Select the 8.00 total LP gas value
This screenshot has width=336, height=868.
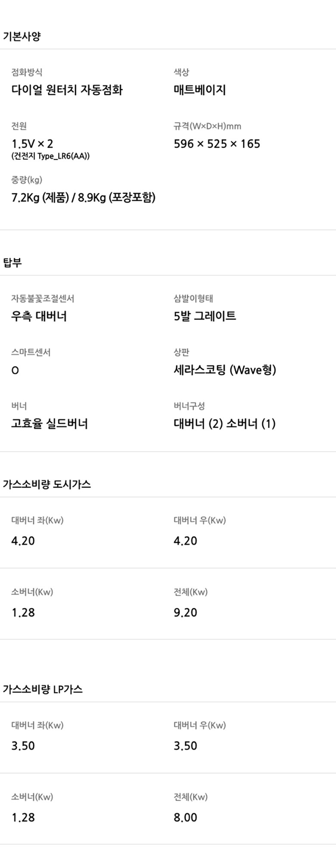click(185, 818)
